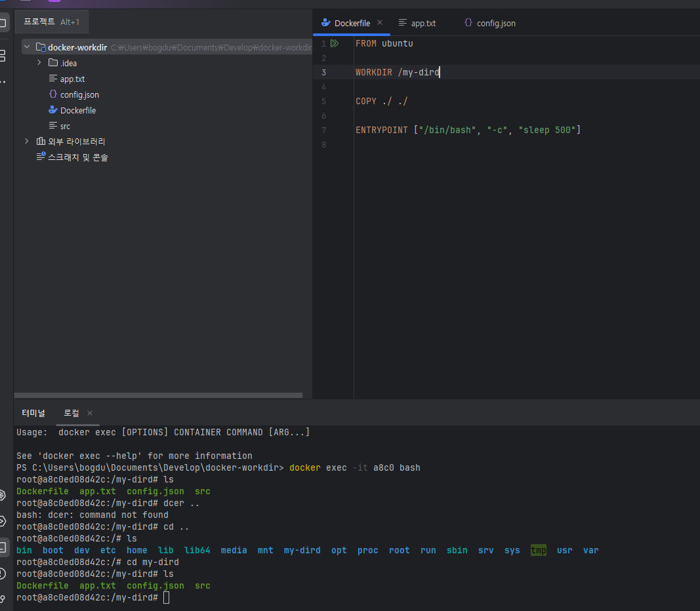This screenshot has height=611, width=700.
Task: Expand the .idea folder chevron
Action: point(39,62)
